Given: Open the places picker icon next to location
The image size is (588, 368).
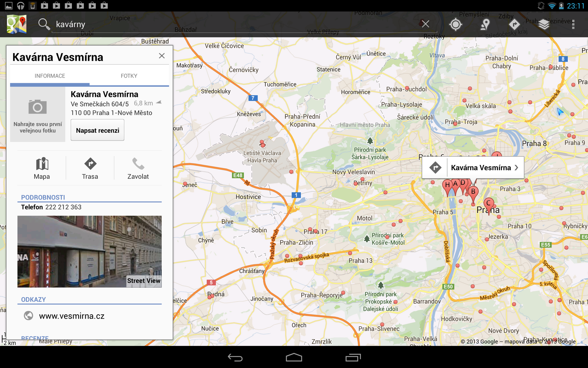Looking at the screenshot, I should pos(485,24).
